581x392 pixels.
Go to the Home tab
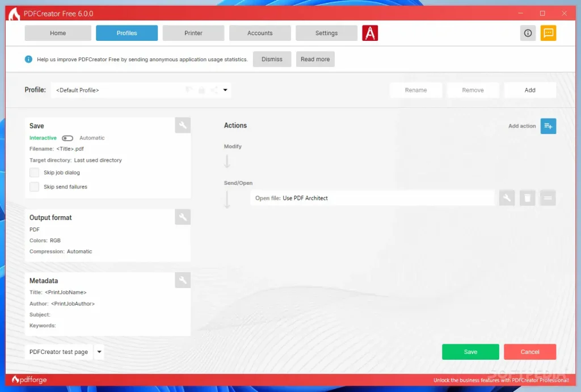(x=58, y=33)
